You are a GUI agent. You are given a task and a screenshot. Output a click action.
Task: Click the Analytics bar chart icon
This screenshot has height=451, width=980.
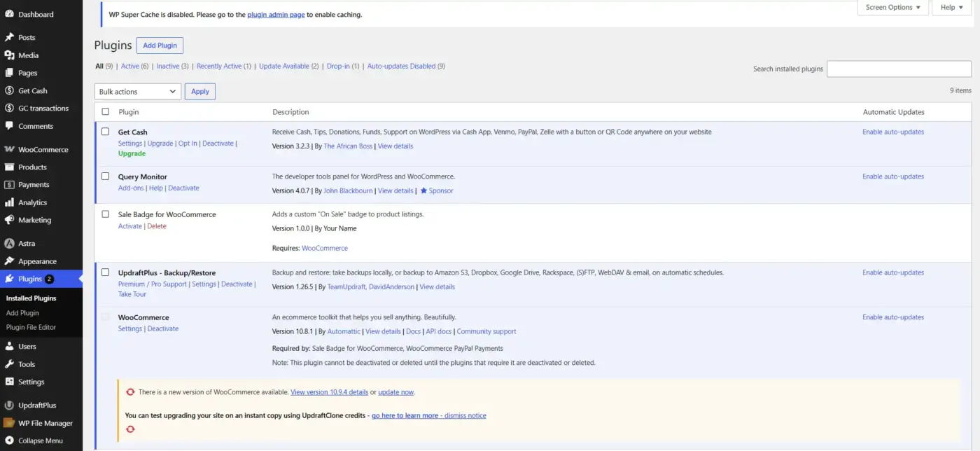[9, 202]
